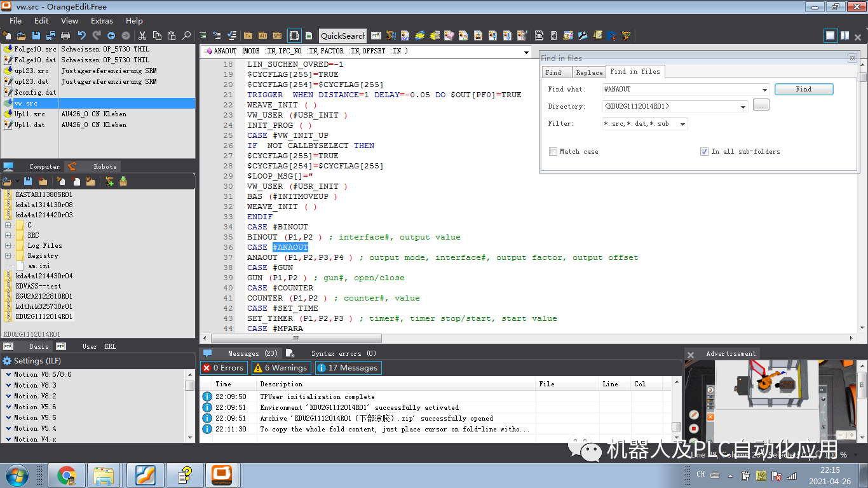Click the directory browse (...) button
868x488 pixels.
point(761,105)
